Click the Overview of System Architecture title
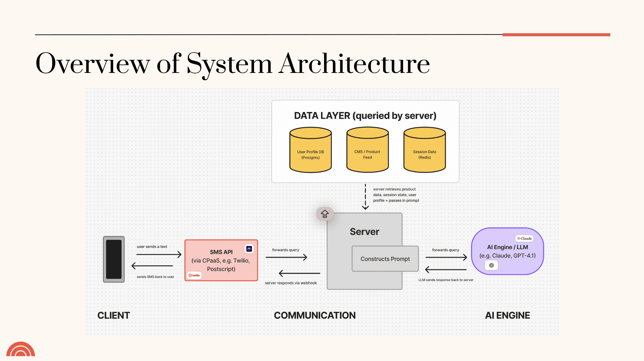 (x=232, y=64)
